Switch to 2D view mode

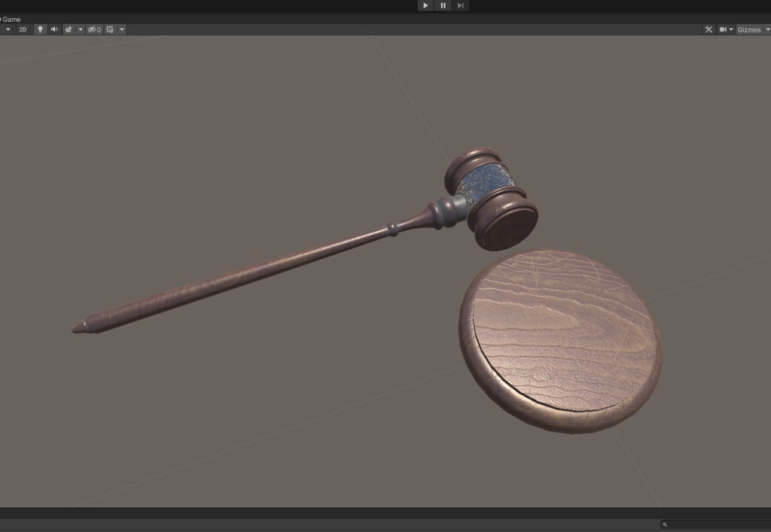point(22,29)
